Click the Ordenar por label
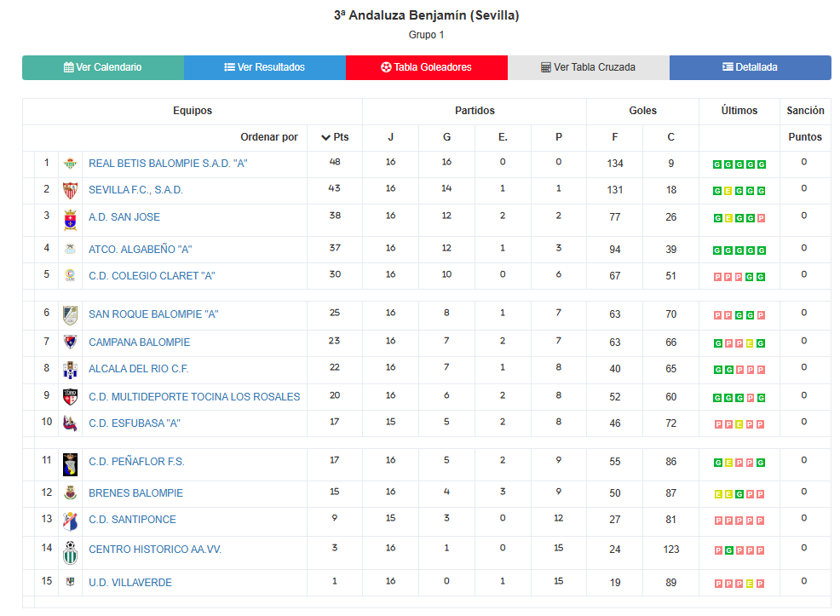The image size is (840, 616). tap(269, 137)
